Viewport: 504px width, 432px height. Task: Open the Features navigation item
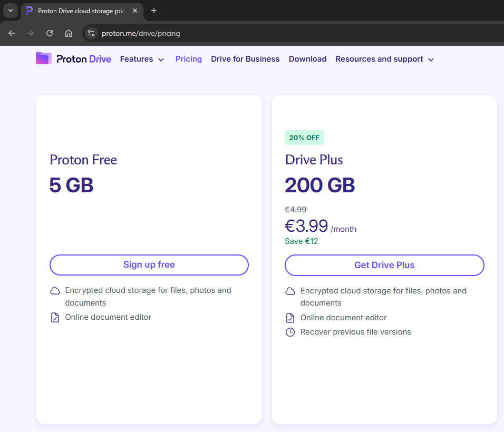coord(137,59)
